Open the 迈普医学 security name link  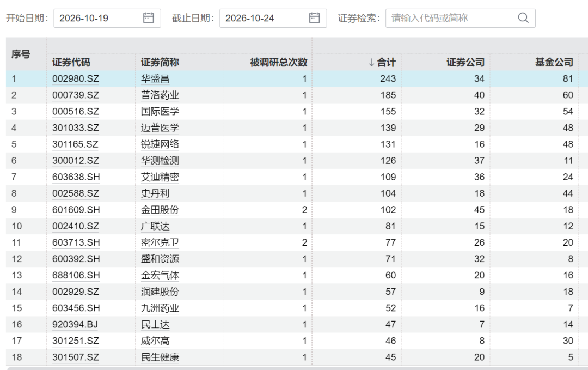click(160, 128)
